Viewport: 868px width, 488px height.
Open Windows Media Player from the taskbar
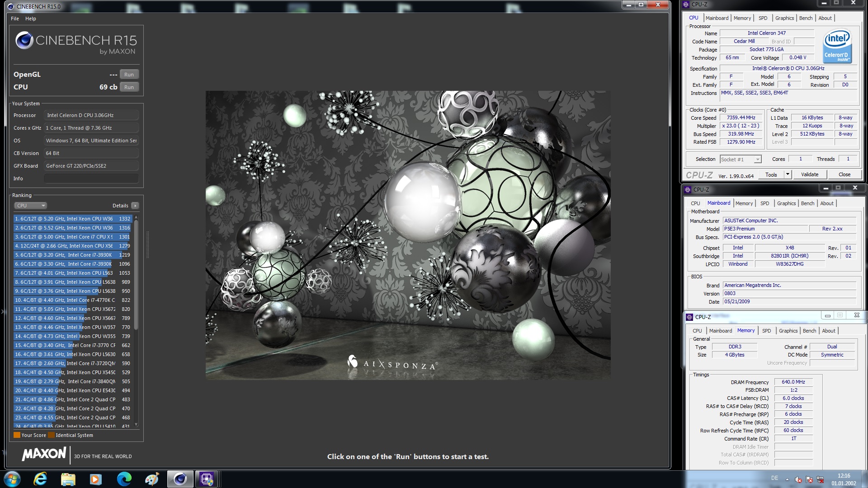[x=96, y=479]
